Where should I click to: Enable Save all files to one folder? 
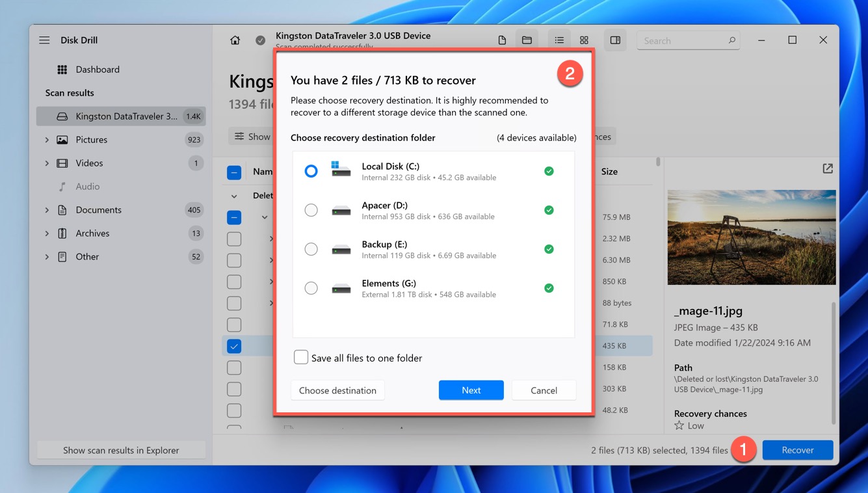click(300, 357)
